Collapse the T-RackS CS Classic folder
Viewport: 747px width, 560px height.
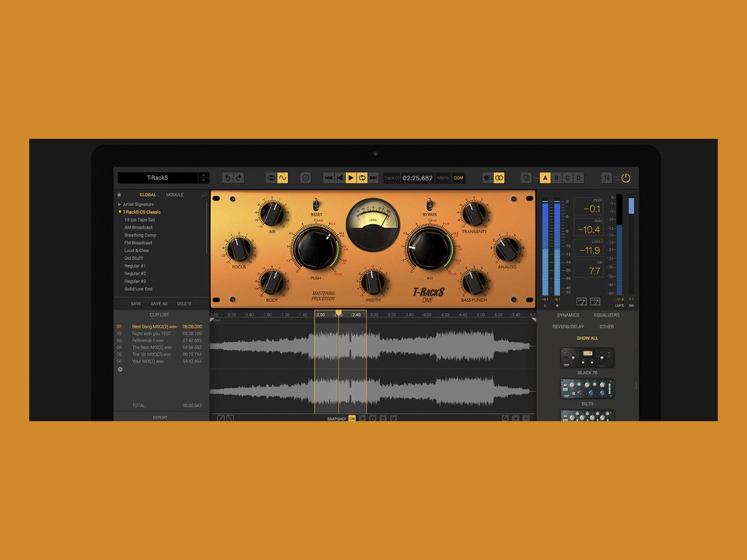pyautogui.click(x=139, y=212)
